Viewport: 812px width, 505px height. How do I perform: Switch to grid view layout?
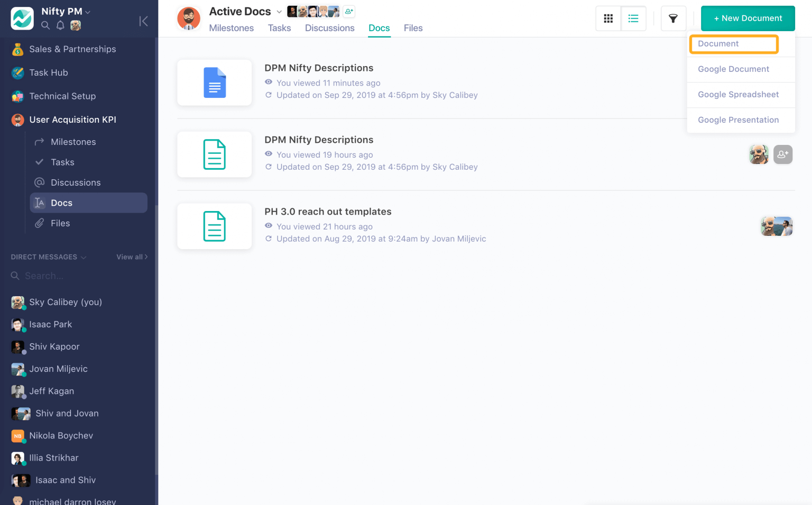click(608, 18)
